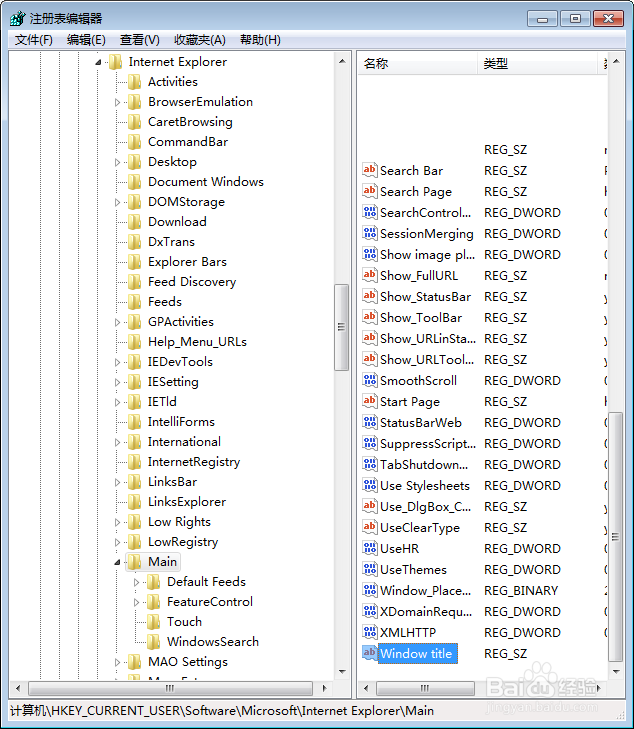Select the XDomainRequ value name
The width and height of the screenshot is (634, 729).
coord(426,611)
